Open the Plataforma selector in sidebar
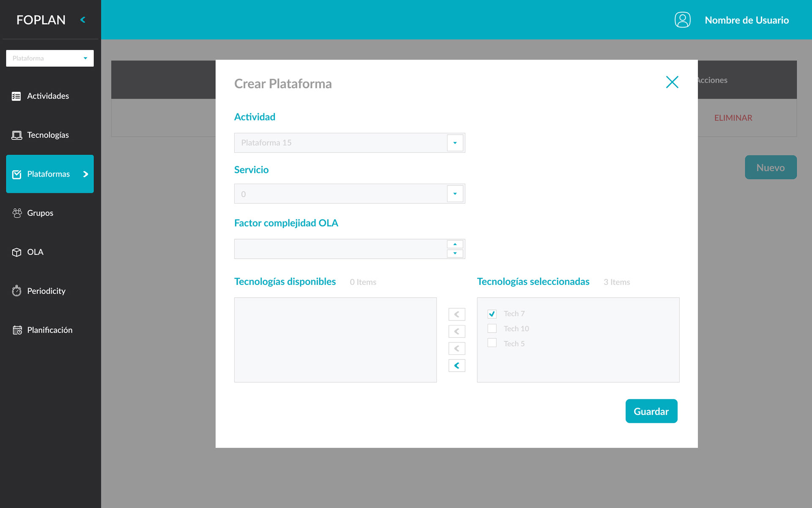This screenshot has height=508, width=812. (50, 58)
